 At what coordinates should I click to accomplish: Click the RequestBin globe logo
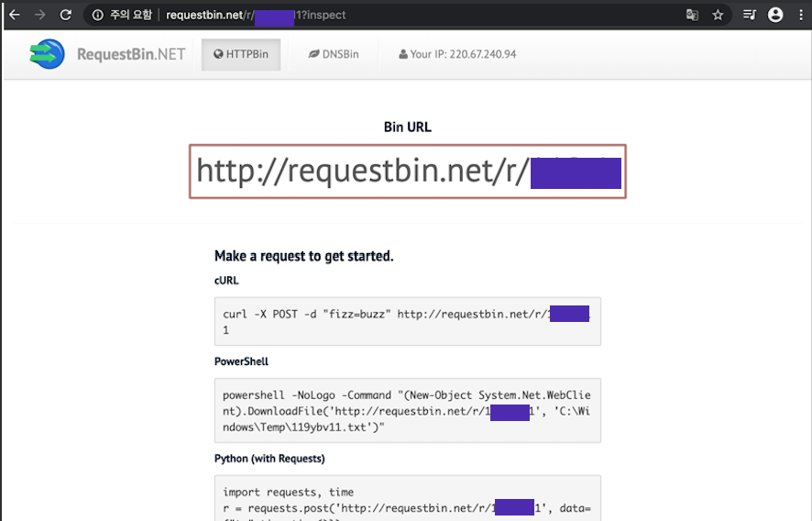pyautogui.click(x=47, y=54)
